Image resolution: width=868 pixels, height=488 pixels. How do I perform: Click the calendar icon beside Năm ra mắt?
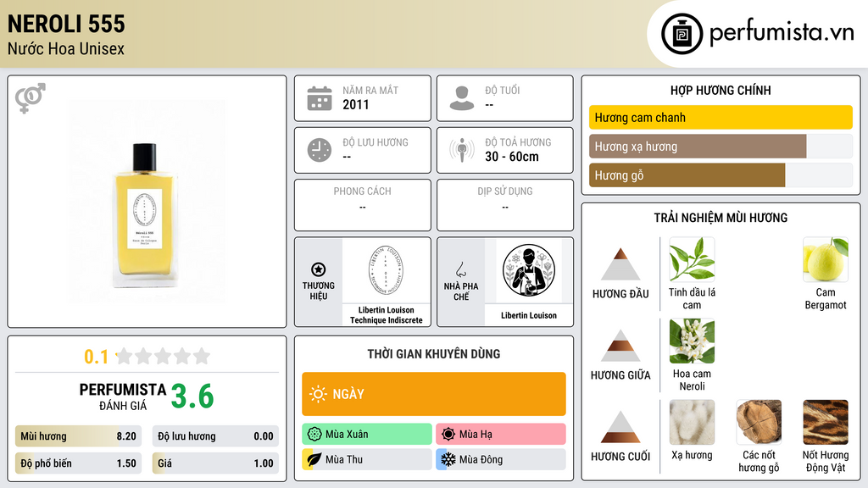coord(320,98)
